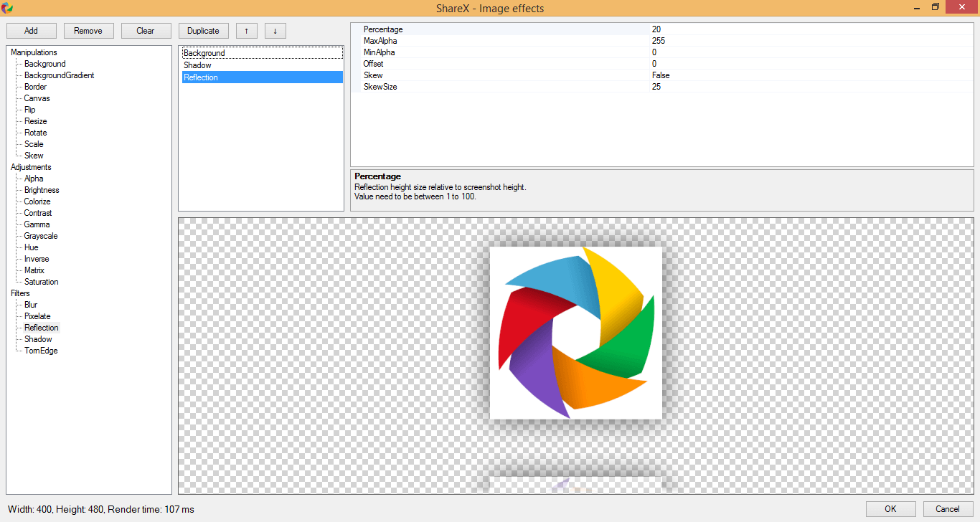Select the Colorize adjustment
The width and height of the screenshot is (980, 522).
coord(37,201)
